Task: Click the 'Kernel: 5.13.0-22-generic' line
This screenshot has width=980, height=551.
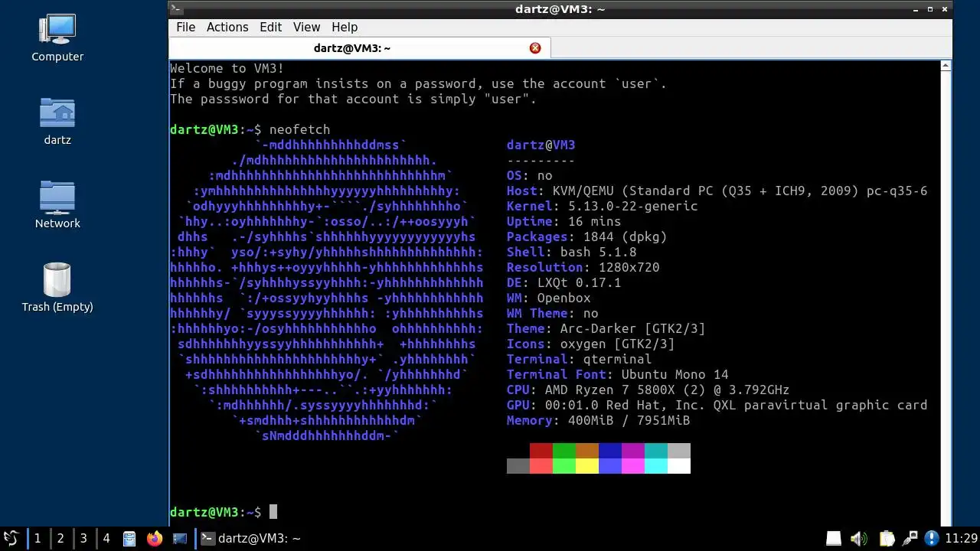Action: [x=603, y=206]
